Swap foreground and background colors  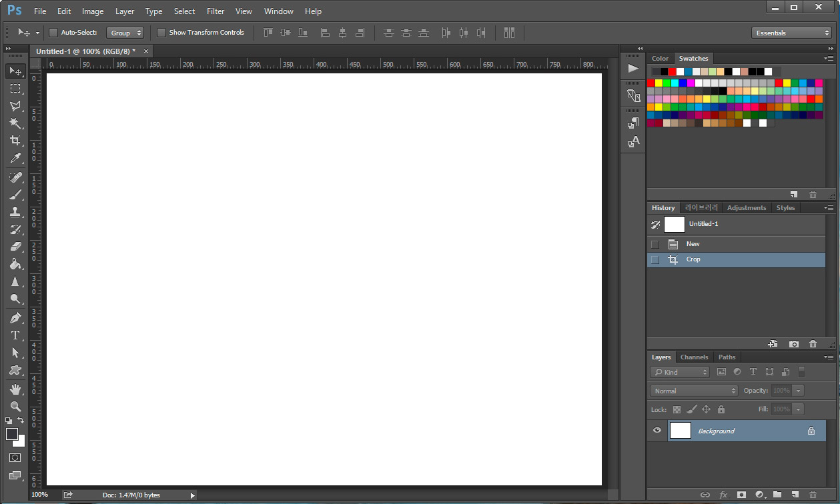21,421
